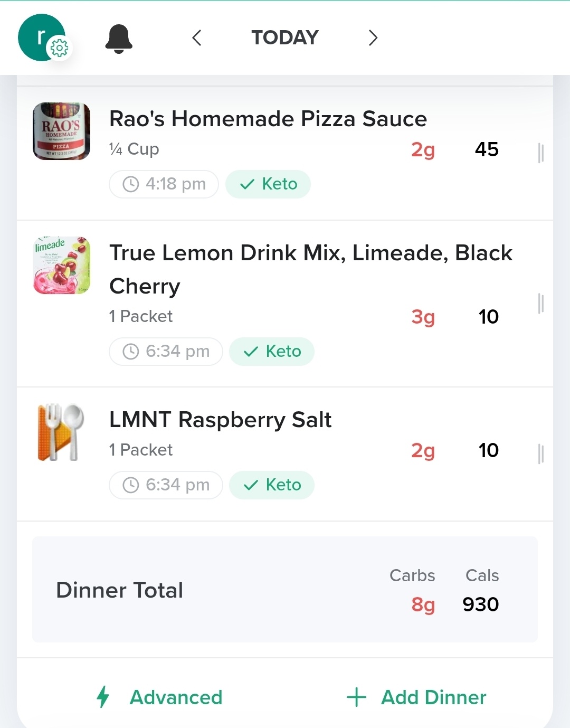The width and height of the screenshot is (570, 728).
Task: Open True Lemon limeade product image
Action: (62, 265)
